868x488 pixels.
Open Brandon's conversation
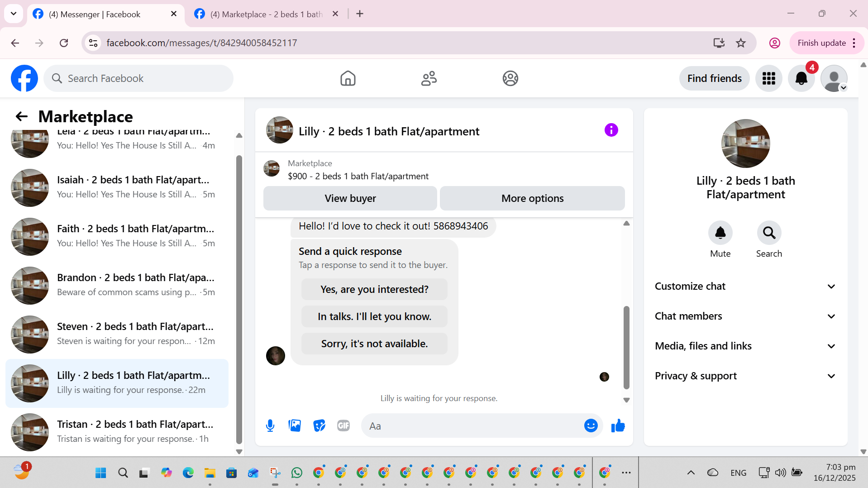[117, 285]
